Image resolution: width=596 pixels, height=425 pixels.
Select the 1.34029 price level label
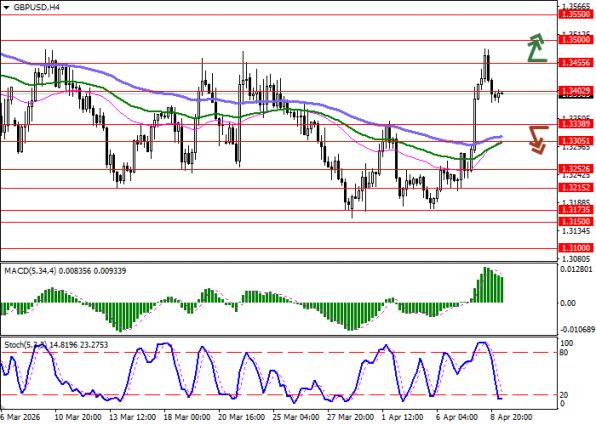[576, 90]
